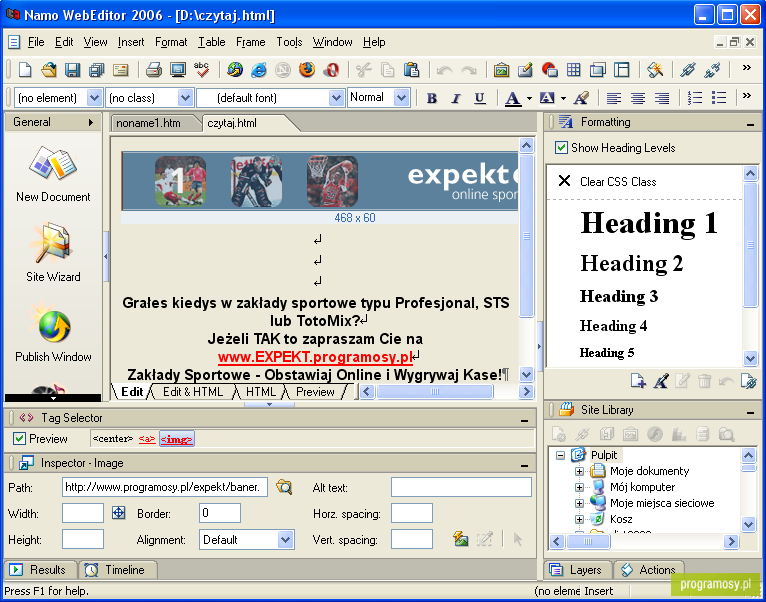This screenshot has width=766, height=602.
Task: Open the Insert menu
Action: click(131, 42)
